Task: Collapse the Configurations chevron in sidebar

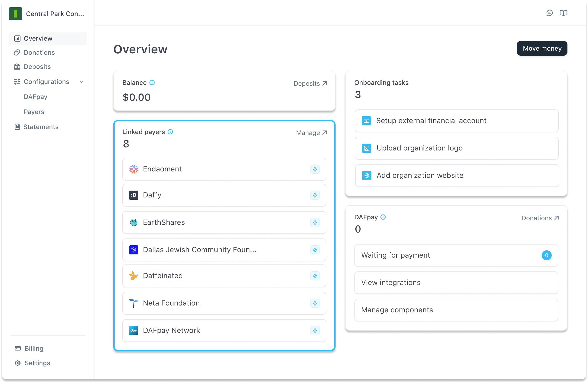Action: (x=81, y=82)
